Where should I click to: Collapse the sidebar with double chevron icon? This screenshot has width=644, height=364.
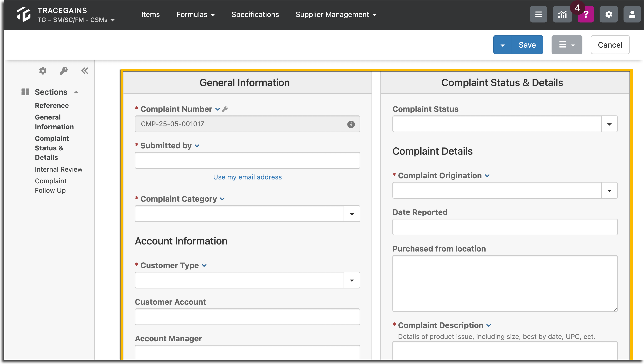tap(85, 71)
